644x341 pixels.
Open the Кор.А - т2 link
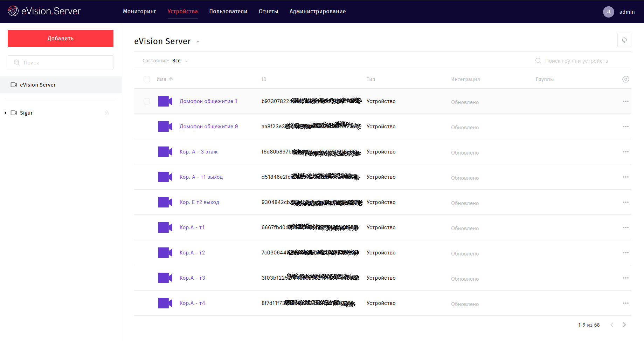pos(192,253)
